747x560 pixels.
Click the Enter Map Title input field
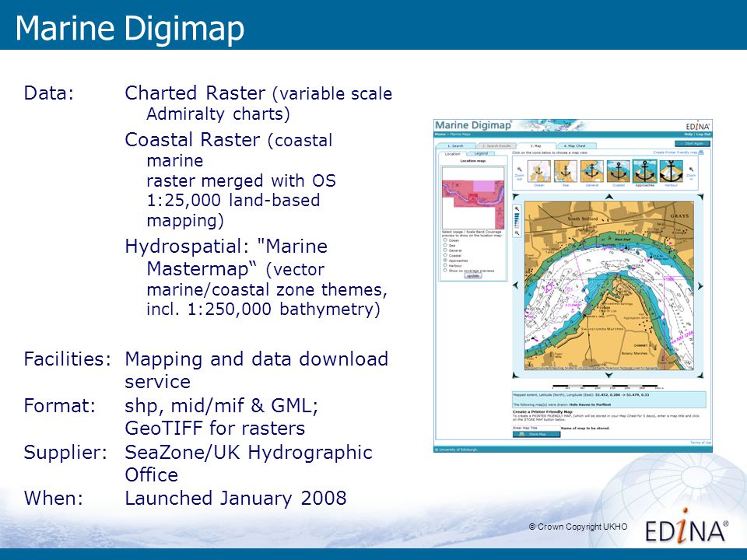pos(536,428)
